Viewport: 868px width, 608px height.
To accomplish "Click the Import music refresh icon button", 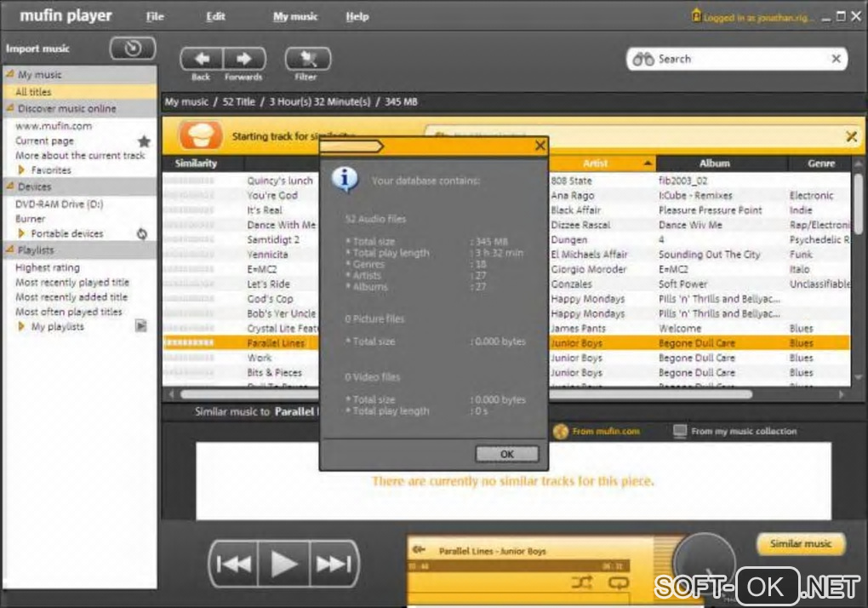I will [133, 49].
